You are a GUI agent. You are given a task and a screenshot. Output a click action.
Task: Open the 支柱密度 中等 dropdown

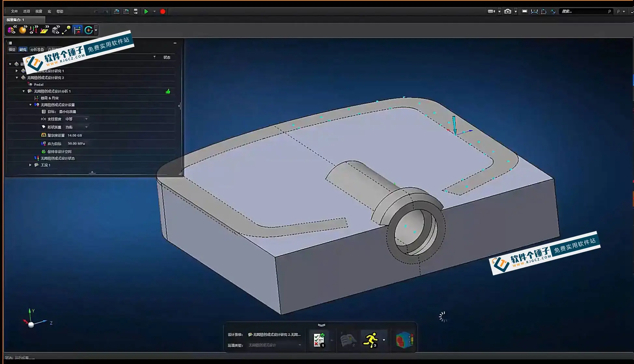coord(77,119)
